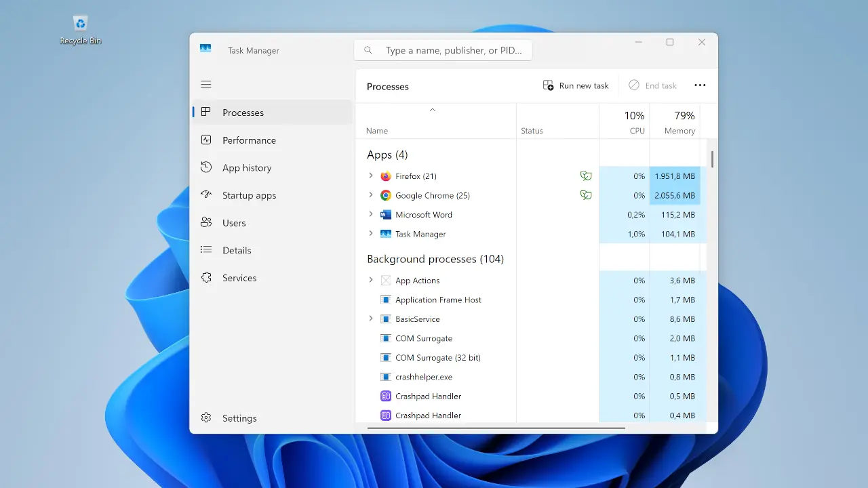Switch to the App history page
Screen dimensions: 868x488
pos(273,167)
